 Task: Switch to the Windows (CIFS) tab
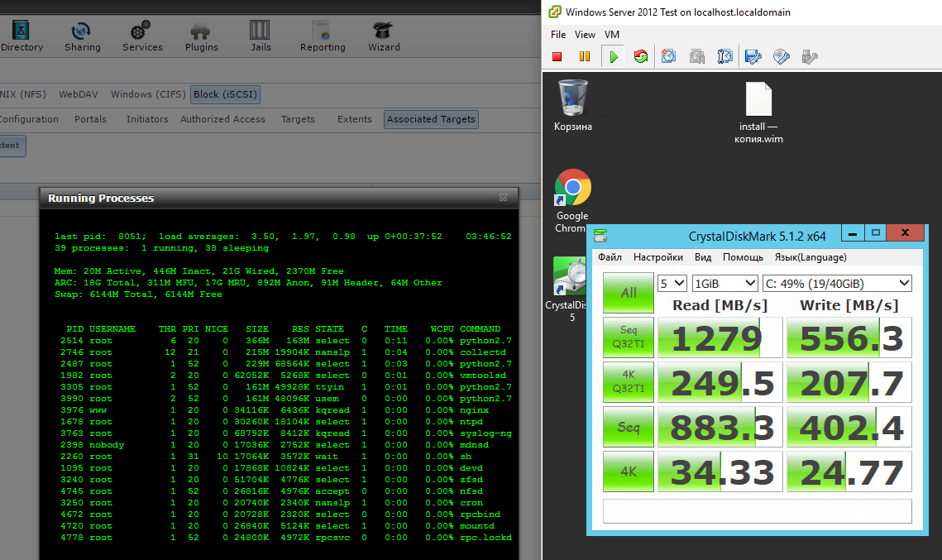pyautogui.click(x=148, y=94)
